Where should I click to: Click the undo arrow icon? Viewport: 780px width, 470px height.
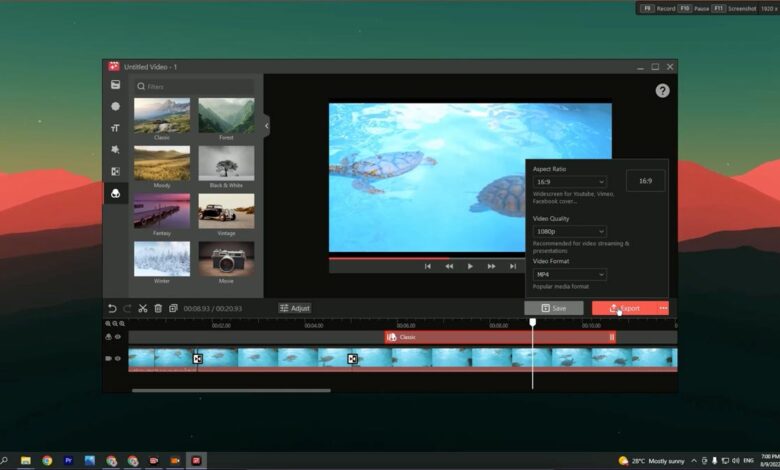point(112,308)
